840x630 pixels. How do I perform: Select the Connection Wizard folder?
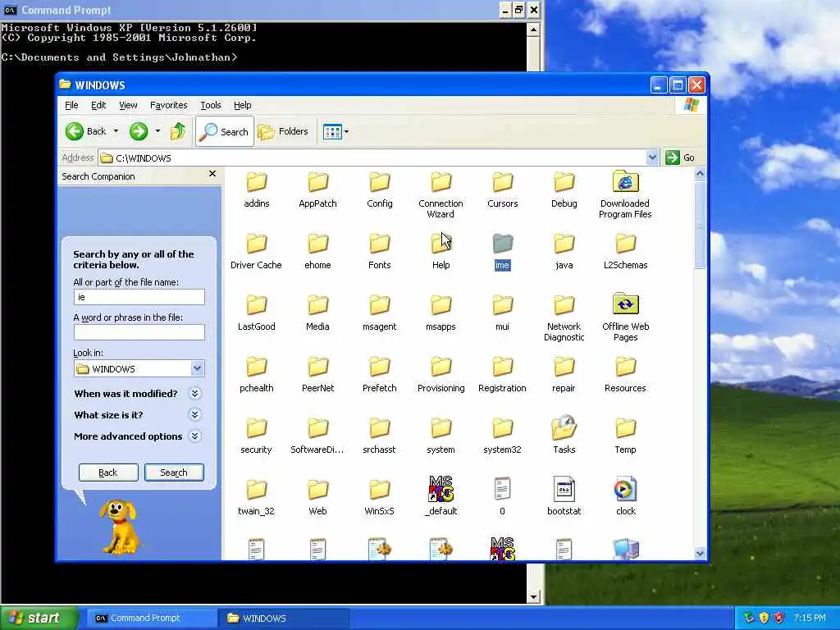pyautogui.click(x=441, y=195)
